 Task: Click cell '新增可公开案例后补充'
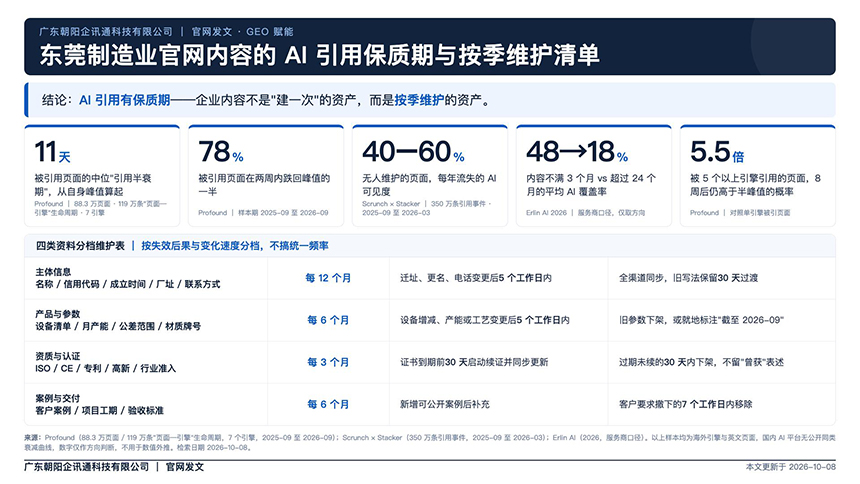(x=445, y=404)
